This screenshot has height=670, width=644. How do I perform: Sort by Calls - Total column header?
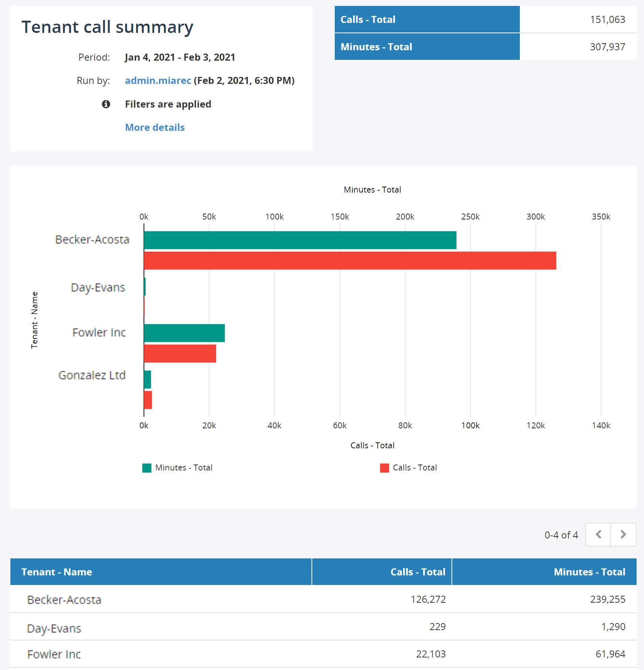coord(382,572)
